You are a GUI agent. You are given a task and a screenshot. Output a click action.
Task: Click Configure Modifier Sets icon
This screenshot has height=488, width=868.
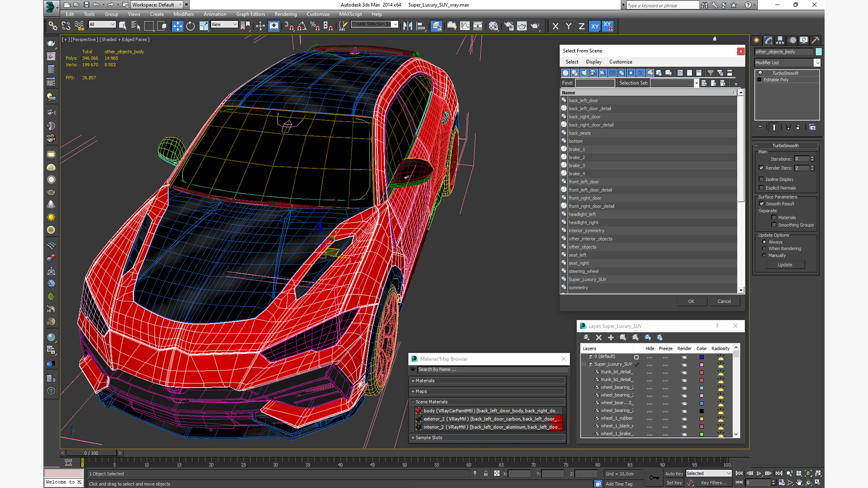coord(812,127)
